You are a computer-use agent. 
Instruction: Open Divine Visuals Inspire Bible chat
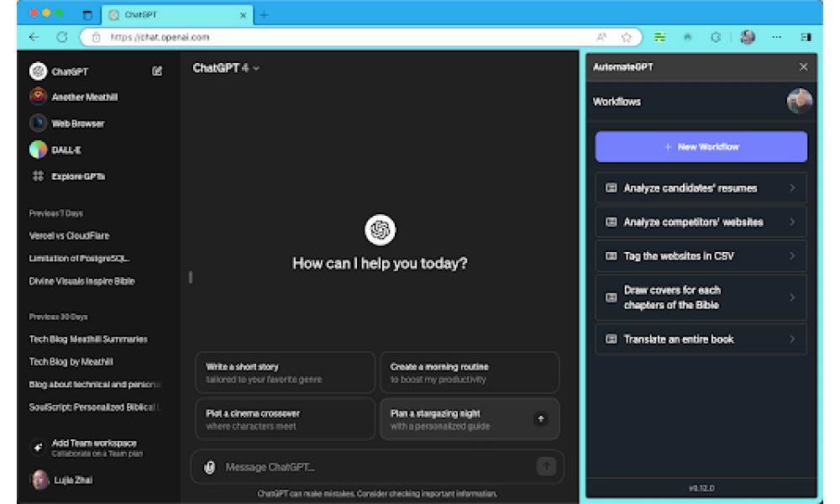coord(81,281)
